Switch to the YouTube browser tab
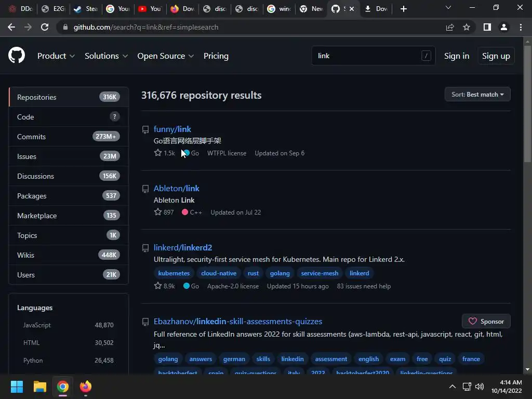The image size is (532, 399). 150,9
